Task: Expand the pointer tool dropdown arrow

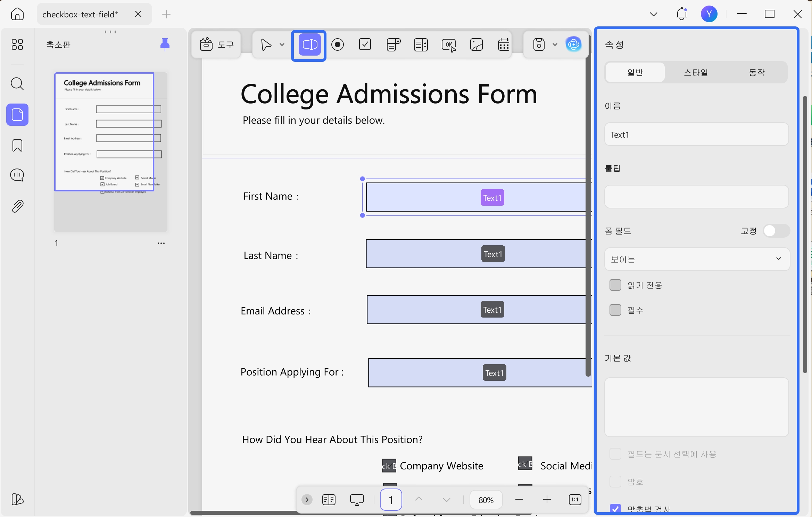Action: pyautogui.click(x=282, y=44)
